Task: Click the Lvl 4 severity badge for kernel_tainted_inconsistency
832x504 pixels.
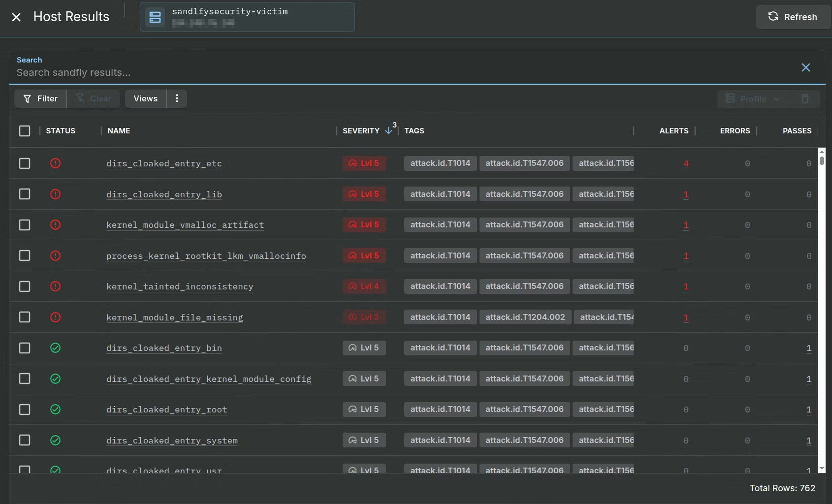Action: [x=364, y=286]
